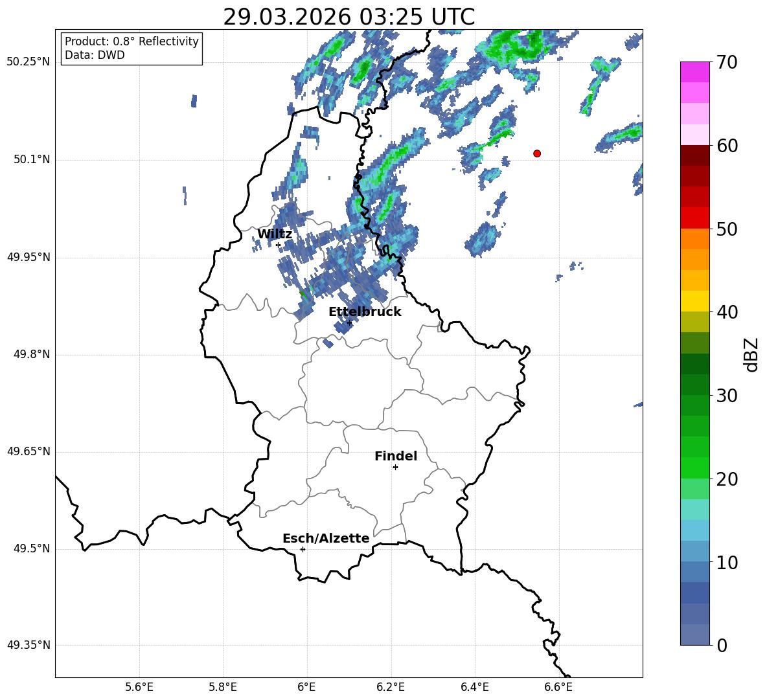Click the 6.4°E longitude label
The height and width of the screenshot is (700, 767).
click(474, 687)
